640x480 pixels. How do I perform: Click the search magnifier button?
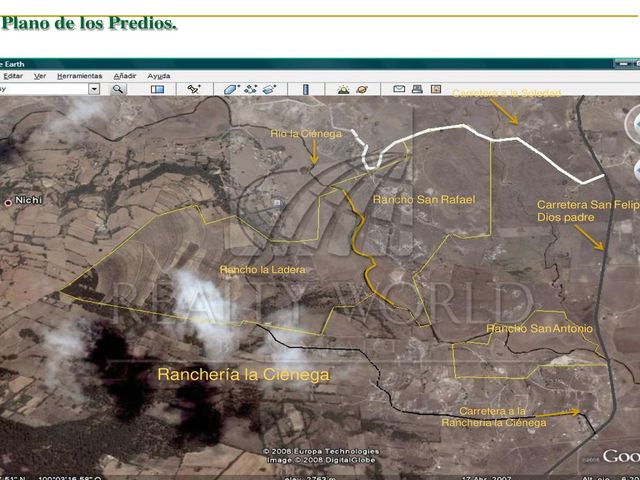[x=118, y=89]
